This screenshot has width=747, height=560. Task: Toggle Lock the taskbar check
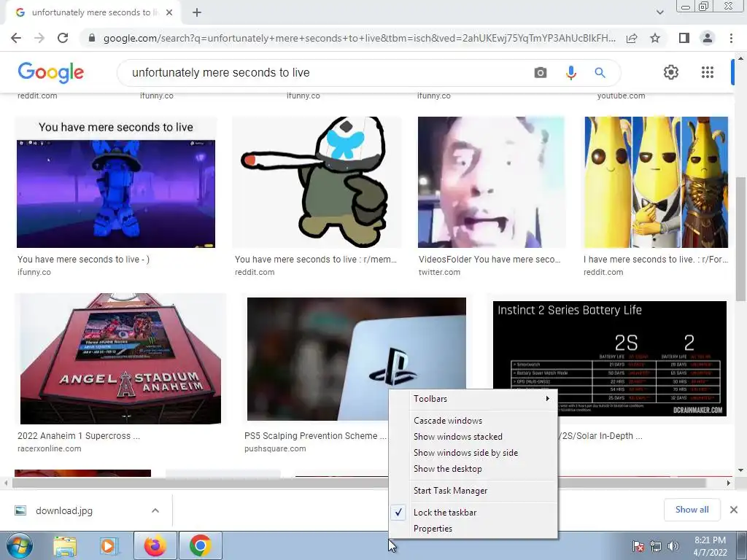click(473, 513)
